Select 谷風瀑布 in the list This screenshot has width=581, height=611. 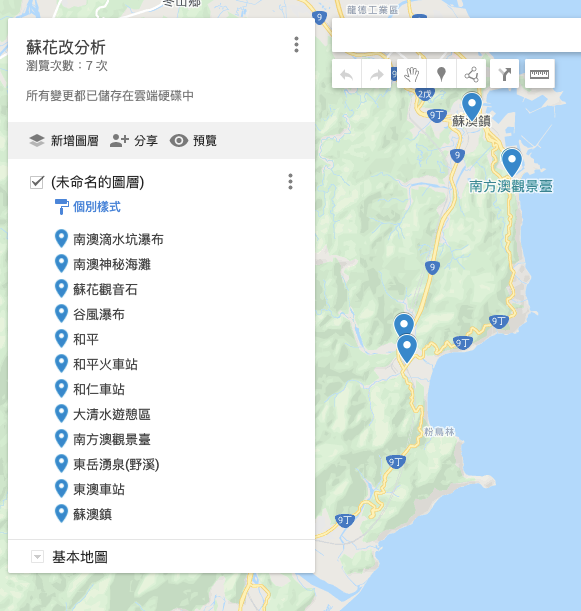(99, 314)
